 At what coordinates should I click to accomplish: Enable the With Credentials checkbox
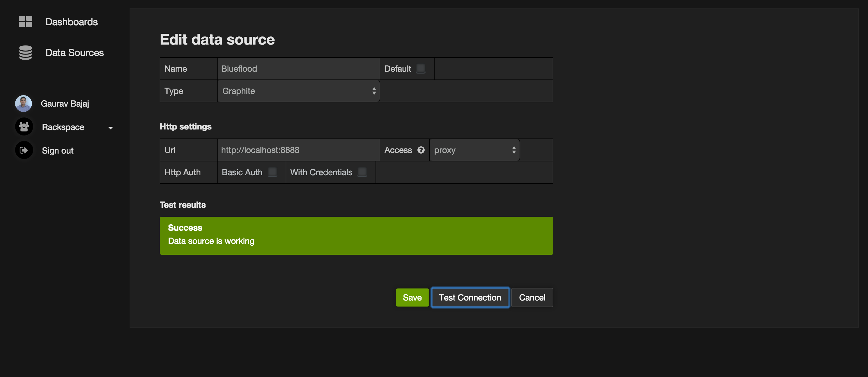click(362, 172)
